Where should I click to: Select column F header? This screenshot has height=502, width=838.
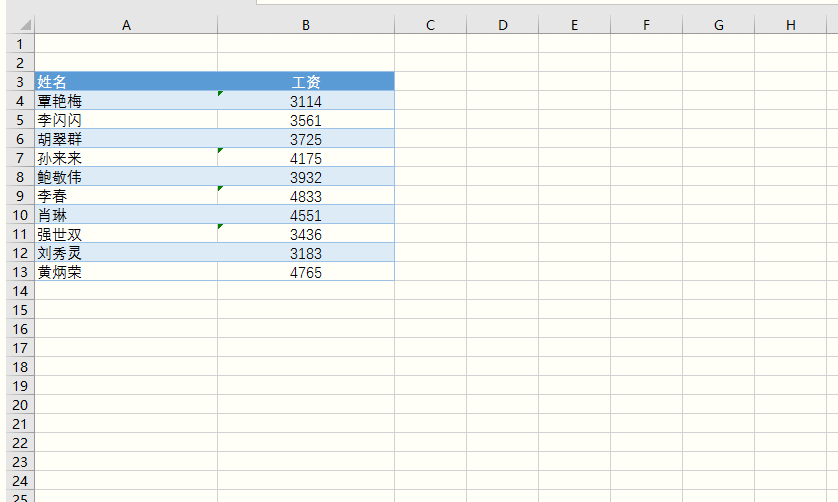point(647,25)
